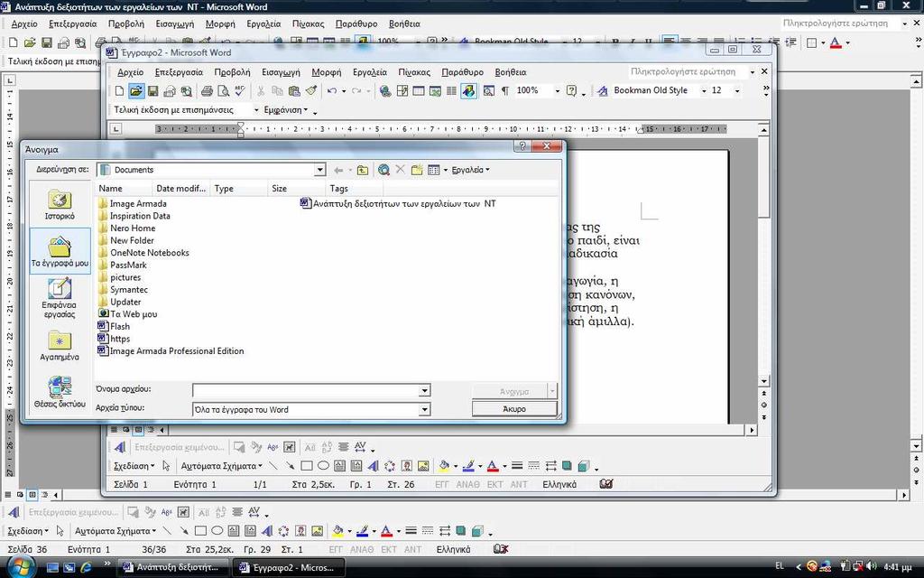The height and width of the screenshot is (578, 924).
Task: Click Insert Hyperlink icon in Έγγραφο2 toolbar
Action: click(x=385, y=91)
